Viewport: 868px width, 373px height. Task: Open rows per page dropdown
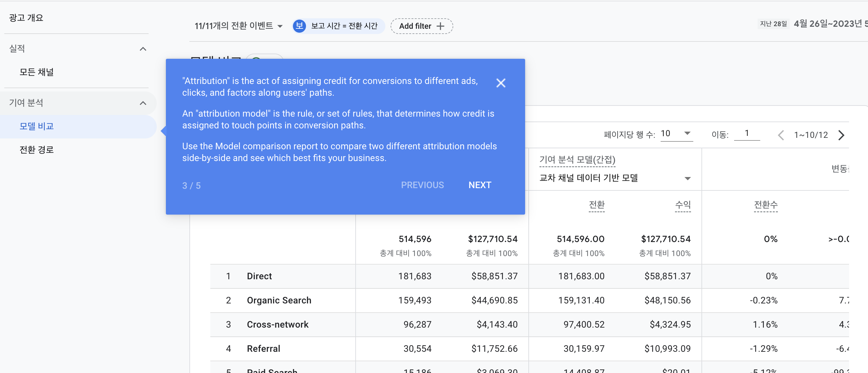click(676, 134)
